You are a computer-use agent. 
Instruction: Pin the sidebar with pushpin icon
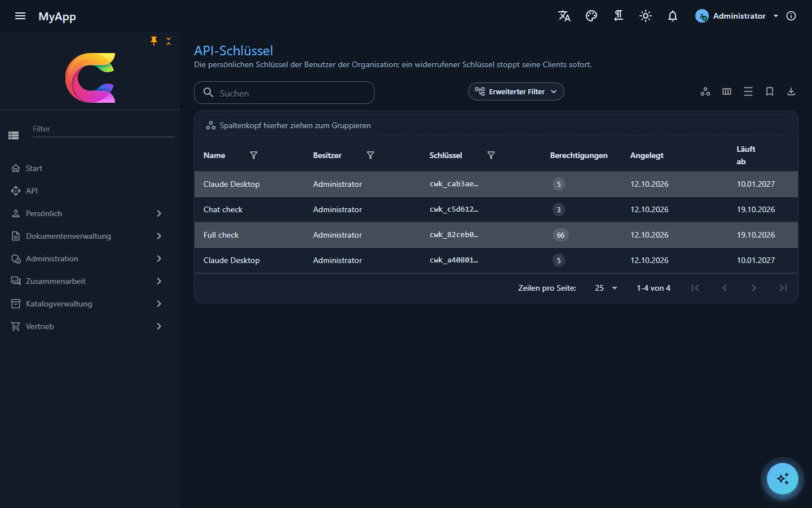154,41
